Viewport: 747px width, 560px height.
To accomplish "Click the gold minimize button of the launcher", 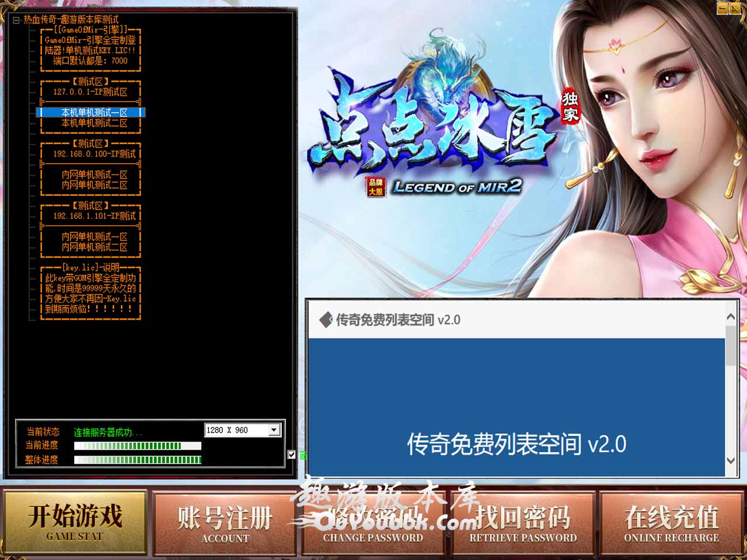I will 723,8.
